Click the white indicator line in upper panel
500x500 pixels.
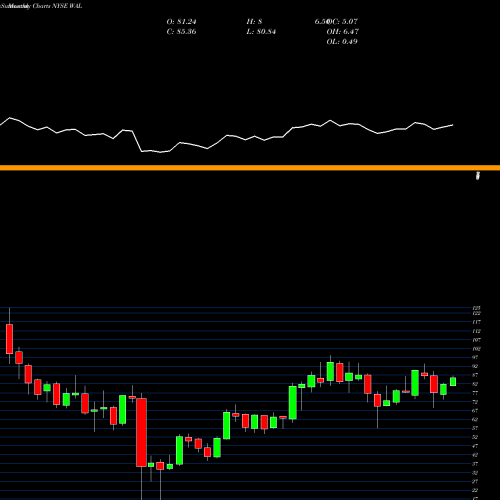click(227, 135)
